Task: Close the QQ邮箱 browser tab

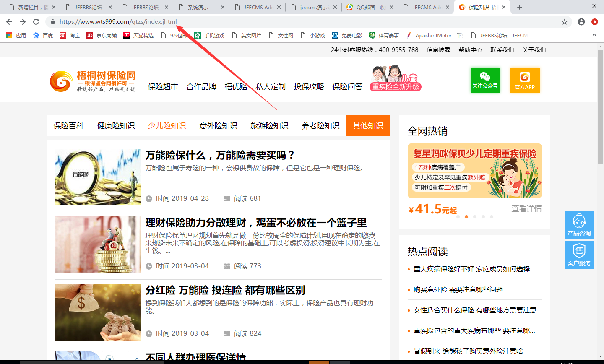Action: tap(391, 7)
